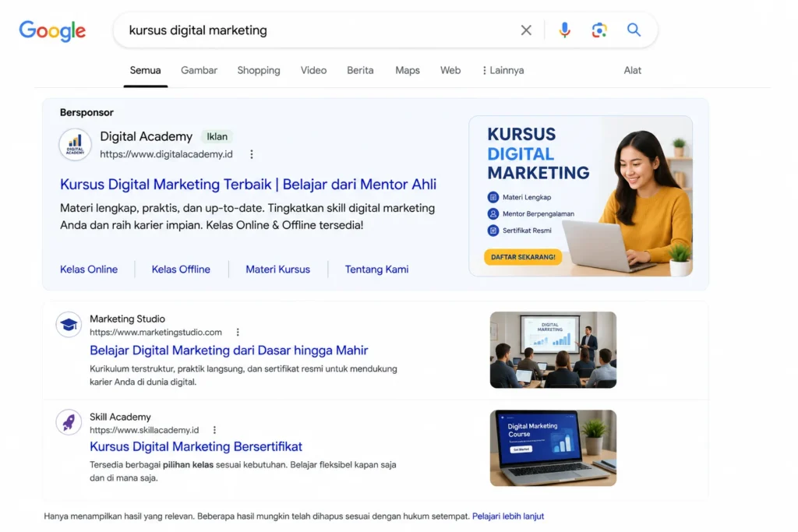Open Belajar Digital Marketing dari Dasar hingga Mahir

(x=228, y=350)
